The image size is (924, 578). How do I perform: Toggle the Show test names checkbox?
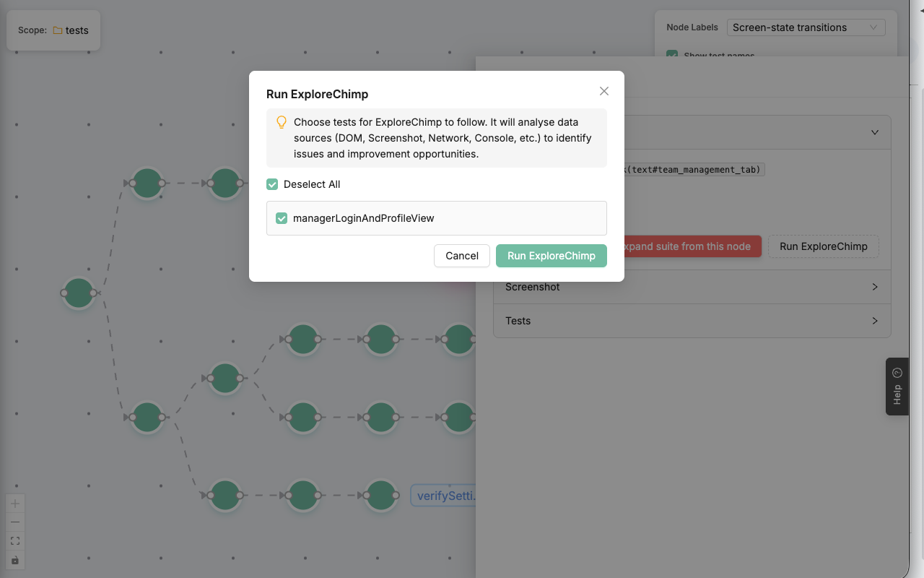pyautogui.click(x=672, y=55)
